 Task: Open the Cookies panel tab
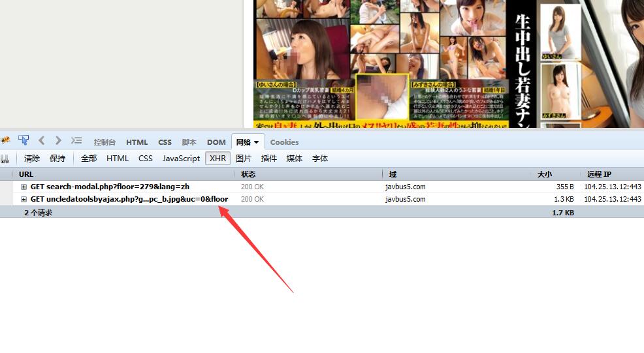coord(284,142)
